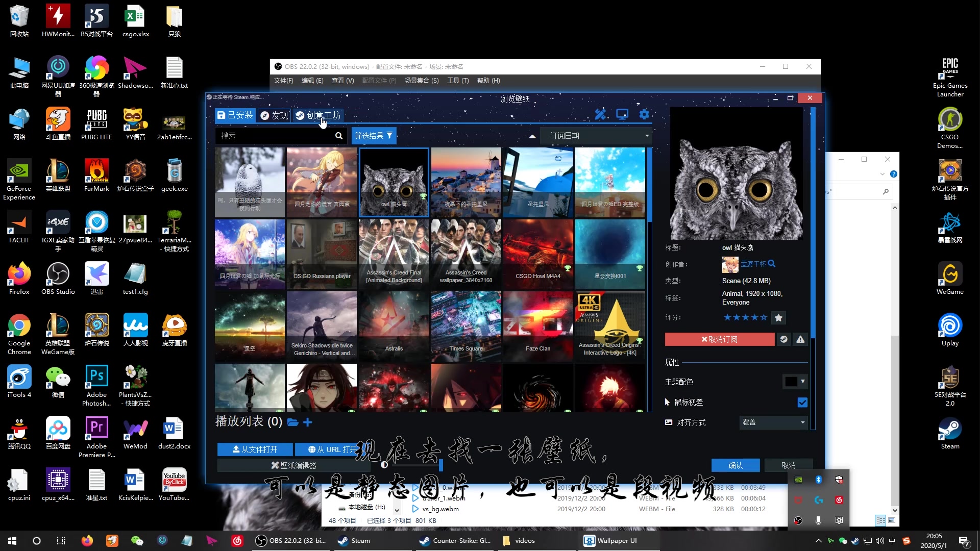Open the wallpaper in Steam workshop icon
Screen dimensions: 980x551
(784, 339)
